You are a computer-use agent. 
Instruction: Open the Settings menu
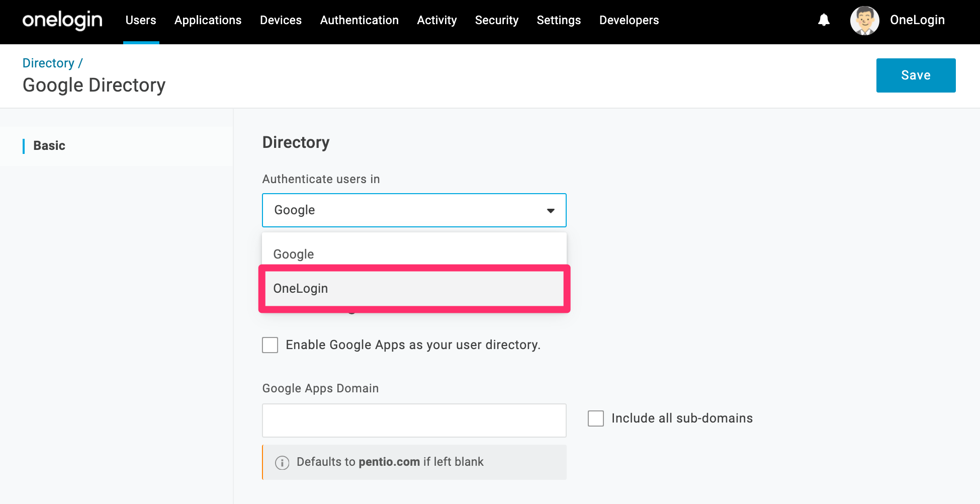click(559, 20)
